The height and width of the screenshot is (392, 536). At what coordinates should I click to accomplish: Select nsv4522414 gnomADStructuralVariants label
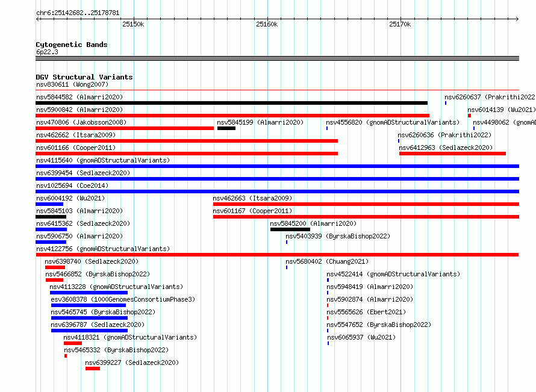coord(393,274)
